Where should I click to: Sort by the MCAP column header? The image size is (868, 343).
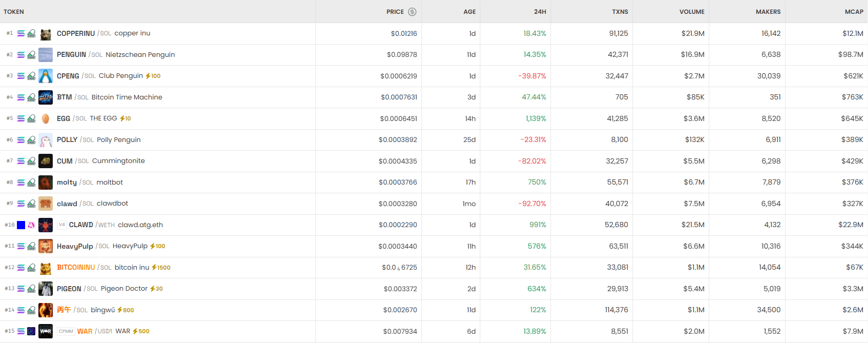coord(854,12)
